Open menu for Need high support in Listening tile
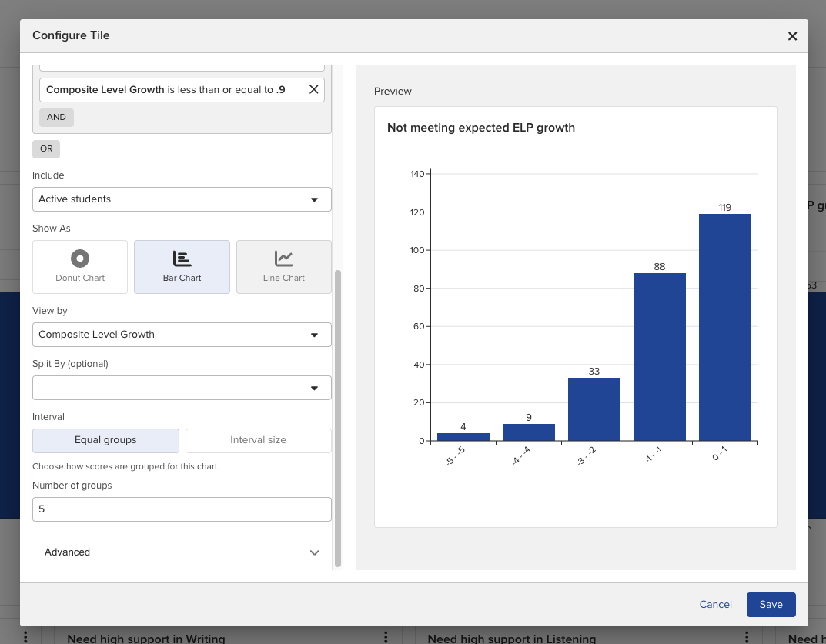 [747, 637]
